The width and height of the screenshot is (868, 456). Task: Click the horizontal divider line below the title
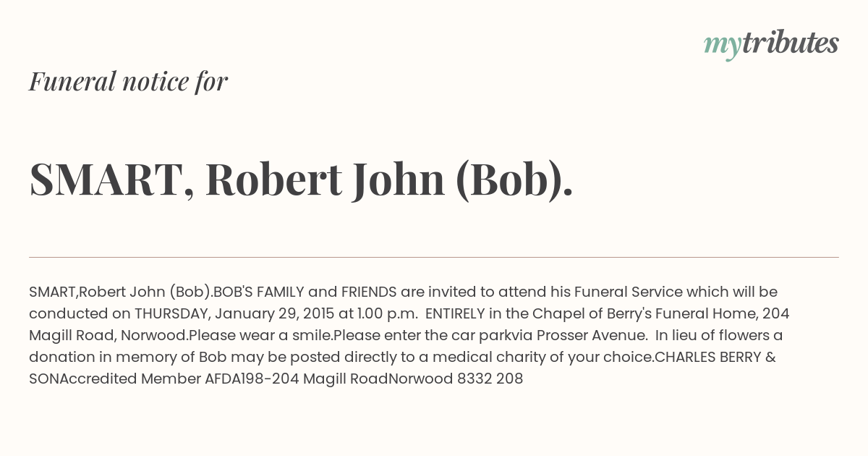click(434, 257)
